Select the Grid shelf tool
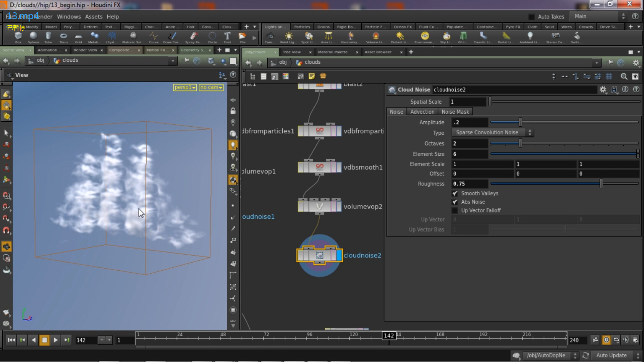This screenshot has width=644, height=362. click(78, 37)
